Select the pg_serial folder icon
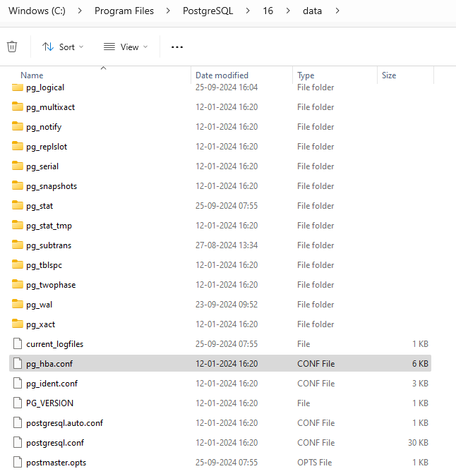The height and width of the screenshot is (476, 456). click(x=18, y=166)
